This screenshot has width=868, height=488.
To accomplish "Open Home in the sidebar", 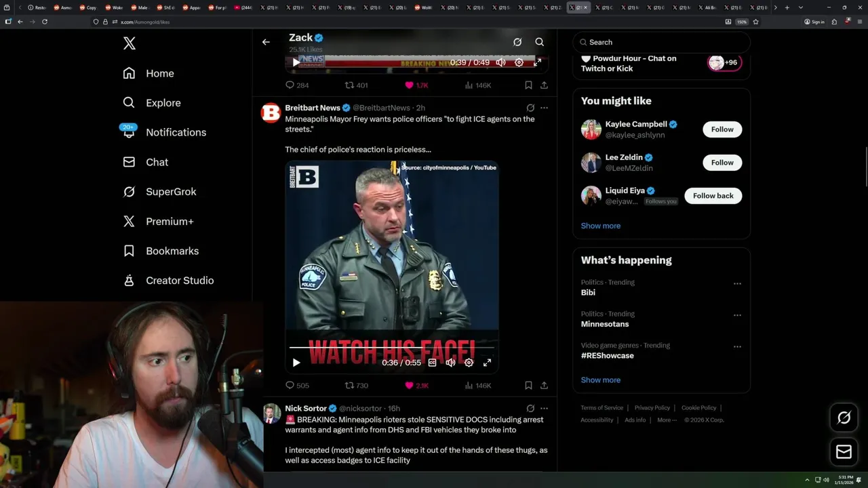I will [x=149, y=73].
